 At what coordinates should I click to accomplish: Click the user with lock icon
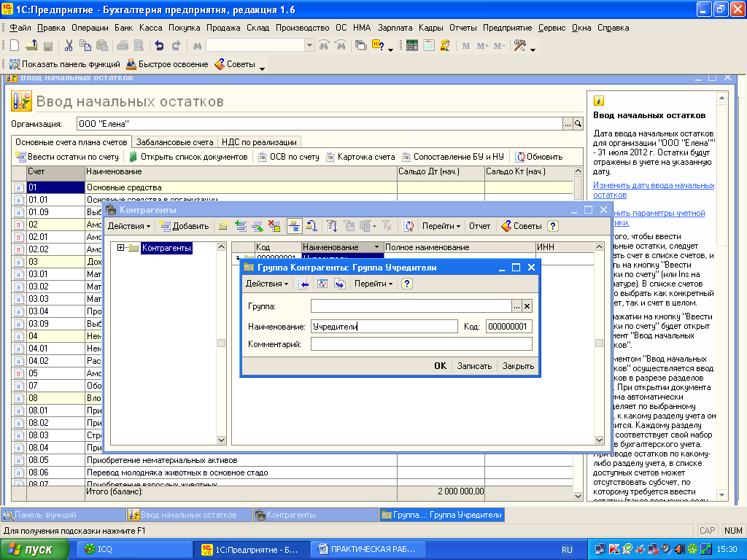[x=445, y=46]
